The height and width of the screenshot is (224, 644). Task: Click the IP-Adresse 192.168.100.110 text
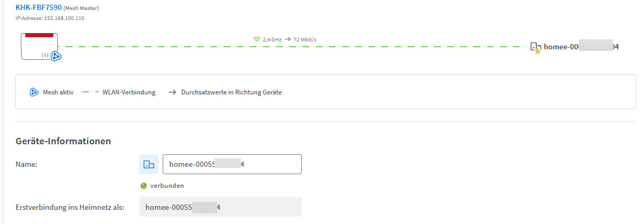pyautogui.click(x=50, y=18)
